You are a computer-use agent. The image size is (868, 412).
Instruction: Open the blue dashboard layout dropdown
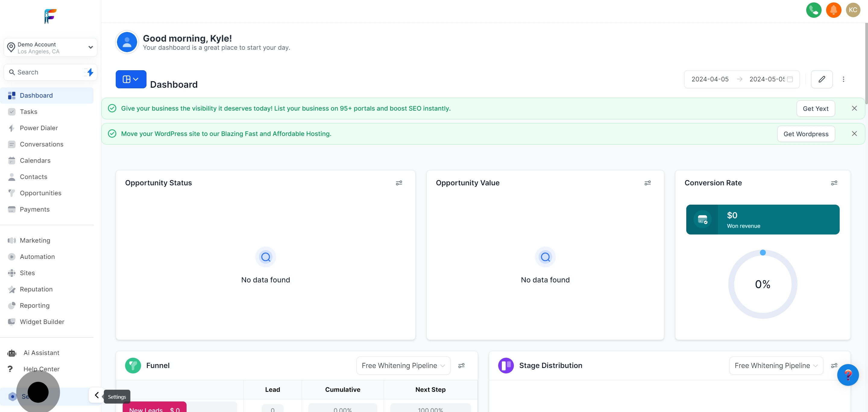point(131,79)
